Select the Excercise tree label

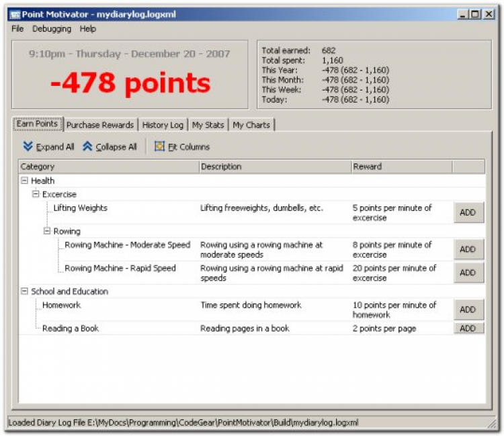[x=59, y=194]
